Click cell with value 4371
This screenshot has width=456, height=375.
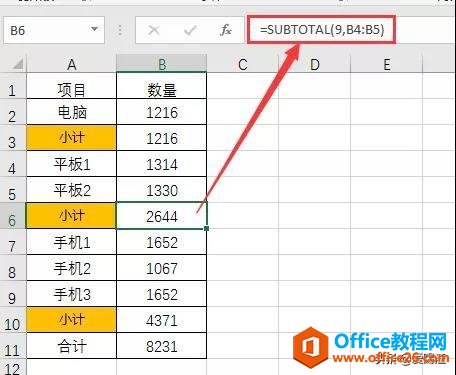coord(162,320)
